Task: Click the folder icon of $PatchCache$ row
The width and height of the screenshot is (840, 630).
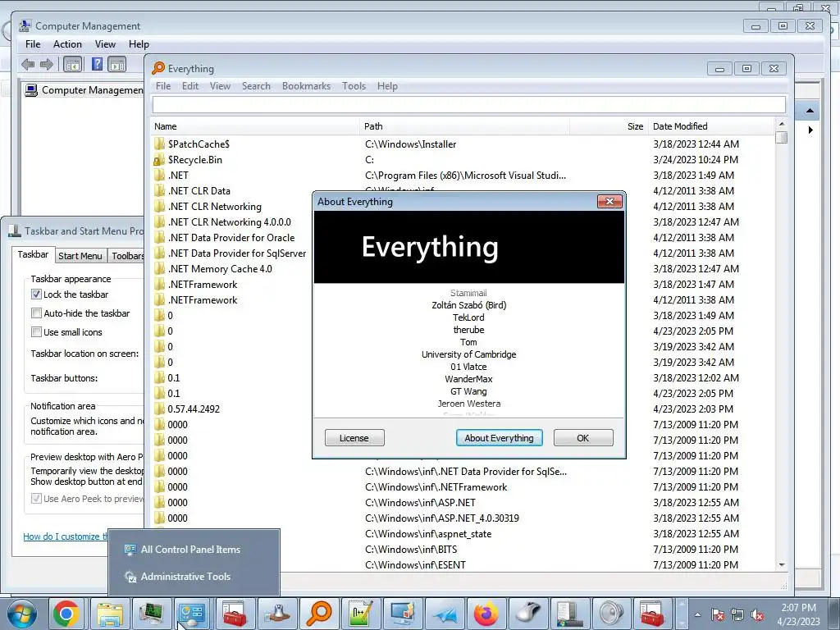Action: (159, 144)
